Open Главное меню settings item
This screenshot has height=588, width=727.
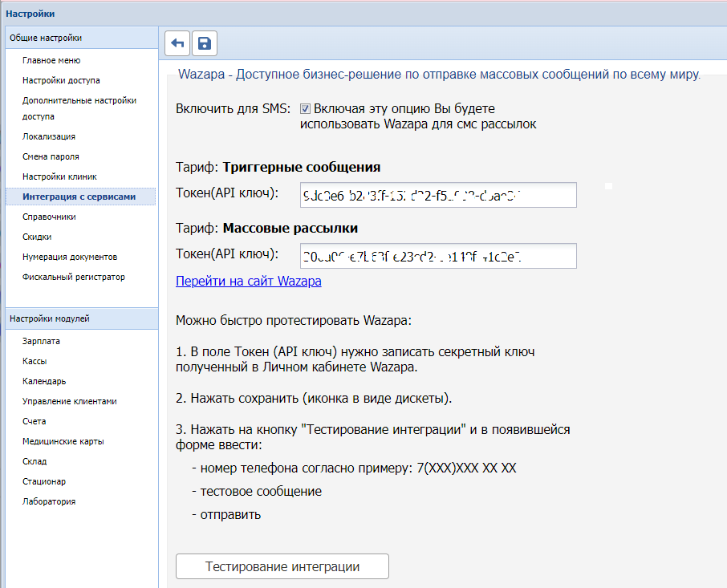(x=51, y=60)
